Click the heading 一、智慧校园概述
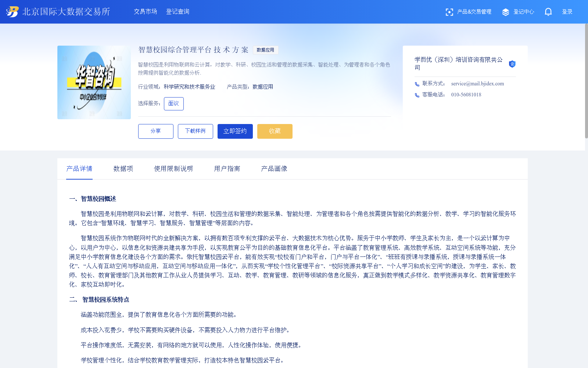Screen dimensions: 588x368 (93, 199)
